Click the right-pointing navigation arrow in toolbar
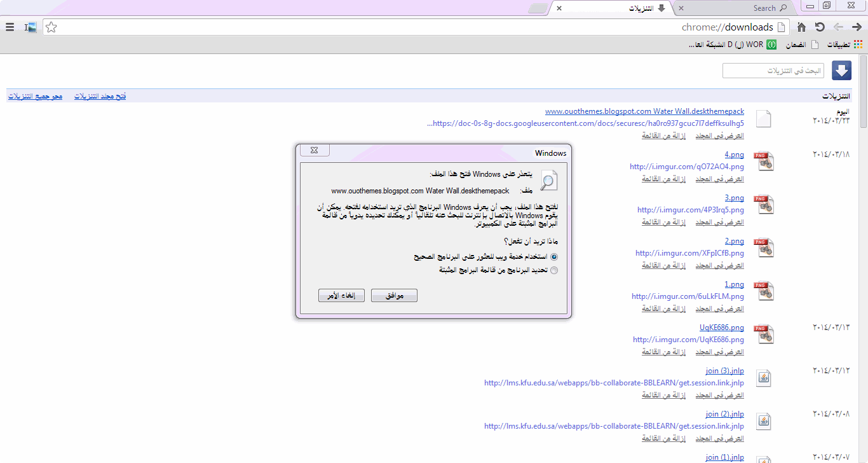Viewport: 868px width, 463px height. [856, 27]
